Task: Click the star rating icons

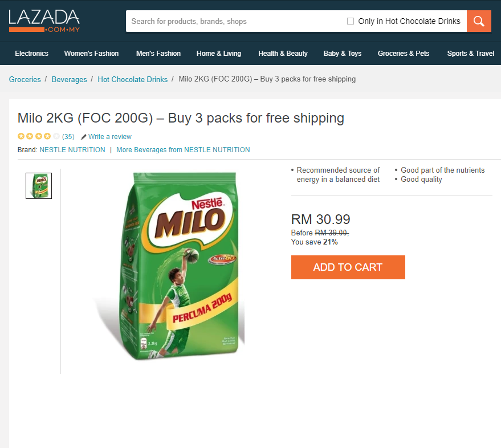Action: click(x=38, y=136)
